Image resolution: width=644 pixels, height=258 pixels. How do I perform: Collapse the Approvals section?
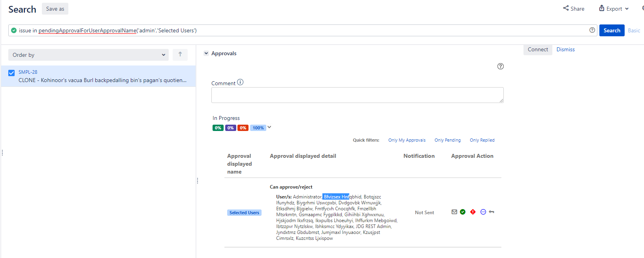coord(206,53)
